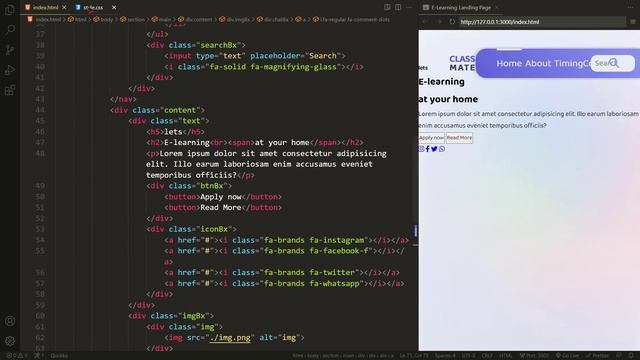Click the errors and warnings status indicator

click(x=16, y=356)
